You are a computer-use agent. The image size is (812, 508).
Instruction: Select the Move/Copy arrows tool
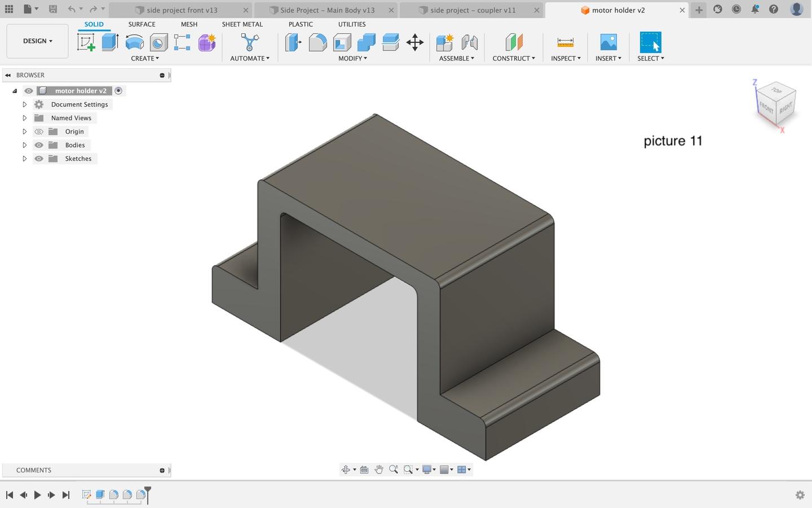(x=414, y=42)
